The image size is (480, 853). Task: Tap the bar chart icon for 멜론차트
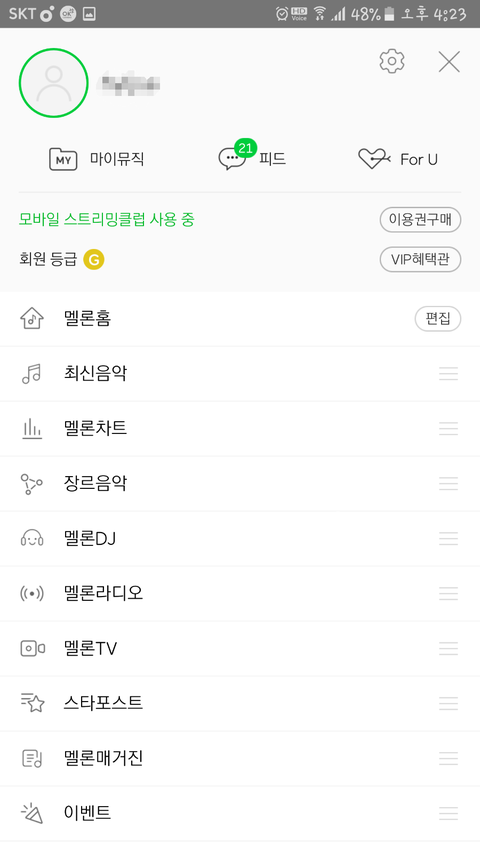click(32, 428)
